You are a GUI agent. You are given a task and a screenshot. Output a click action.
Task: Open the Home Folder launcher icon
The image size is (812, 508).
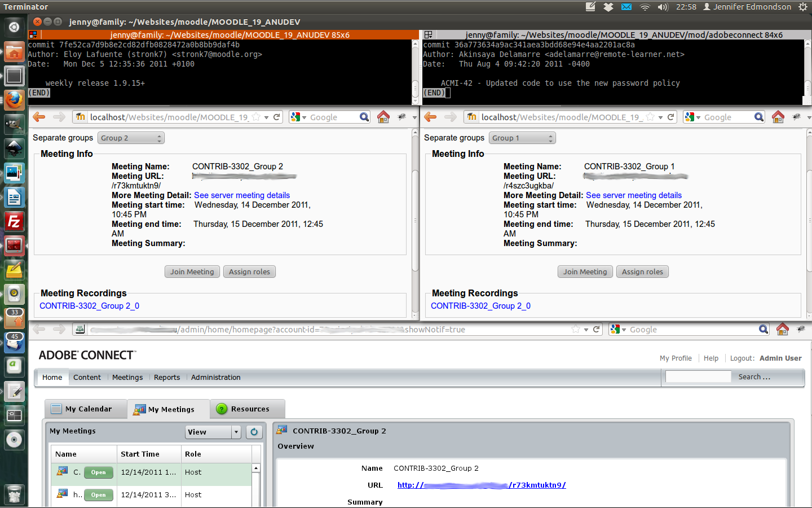(x=14, y=52)
